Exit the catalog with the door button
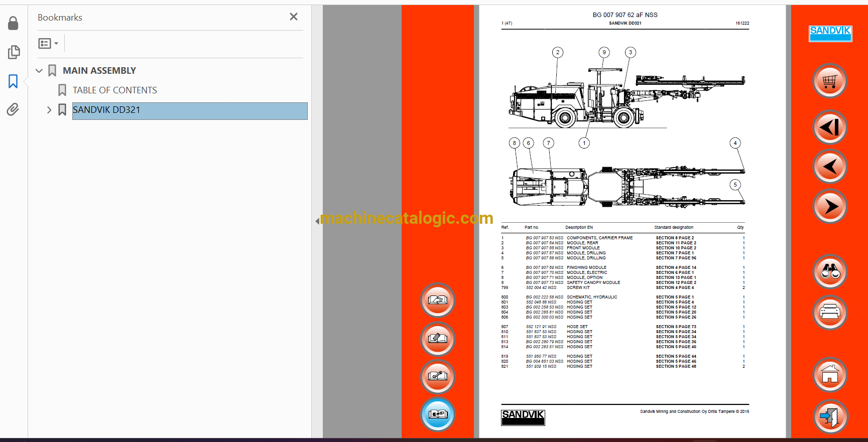Screen dimensions: 868x442 (x=830, y=416)
